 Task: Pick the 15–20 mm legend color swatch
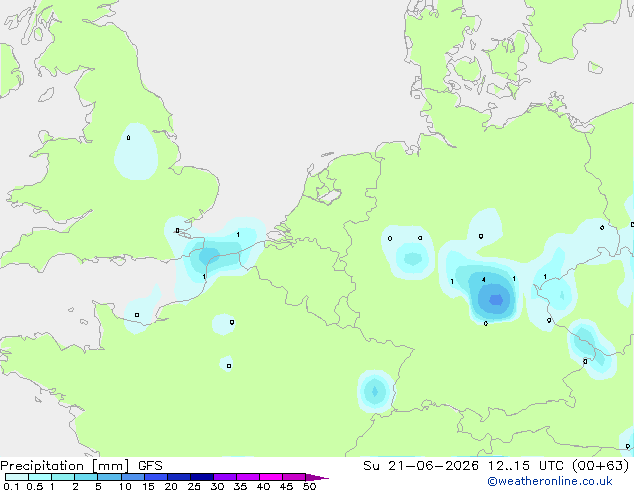[x=155, y=477]
